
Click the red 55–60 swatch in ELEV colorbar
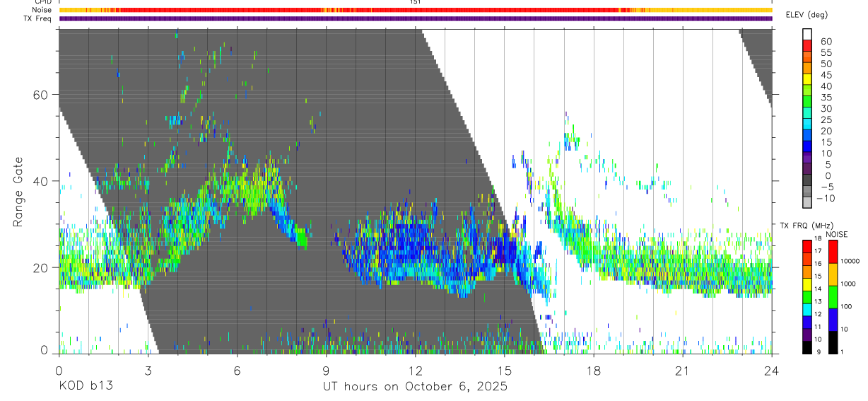(807, 46)
